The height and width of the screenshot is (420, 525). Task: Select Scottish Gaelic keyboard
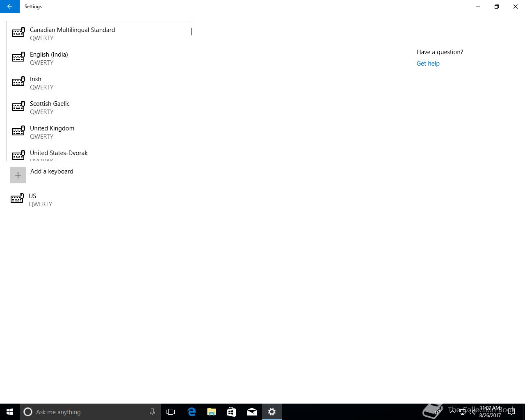(x=99, y=107)
